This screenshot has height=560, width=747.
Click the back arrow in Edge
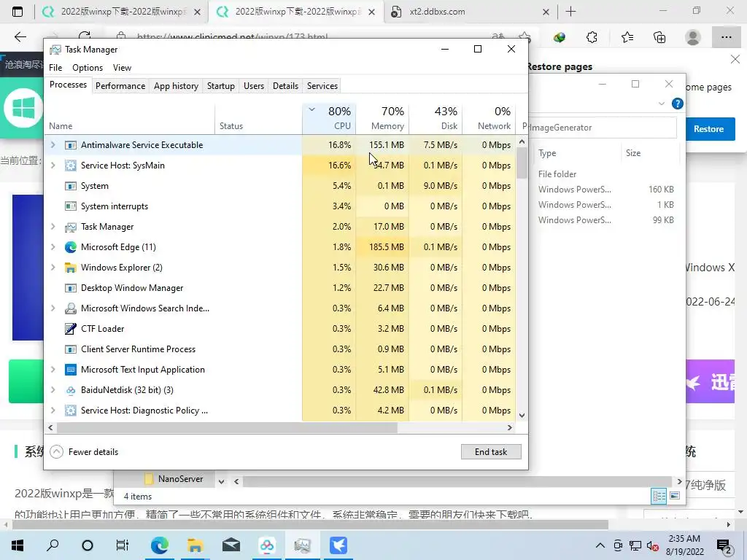(20, 37)
